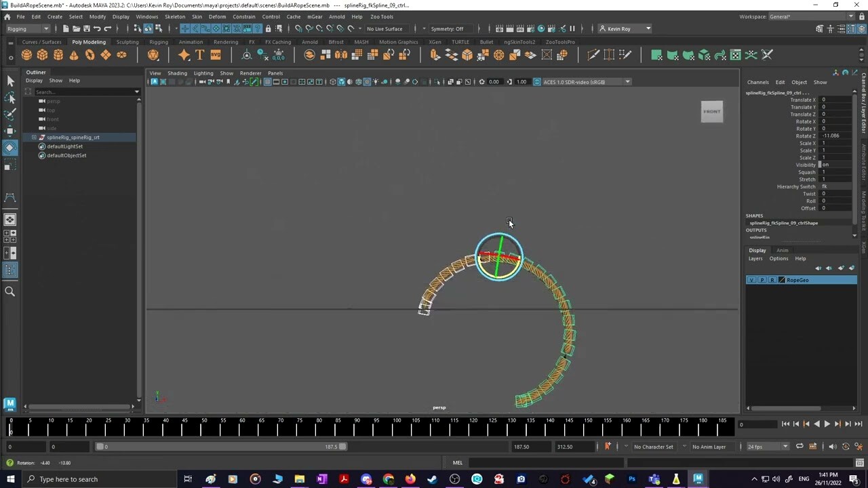Viewport: 868px width, 488px height.
Task: Create a polygon cone from shelf
Action: [x=74, y=55]
